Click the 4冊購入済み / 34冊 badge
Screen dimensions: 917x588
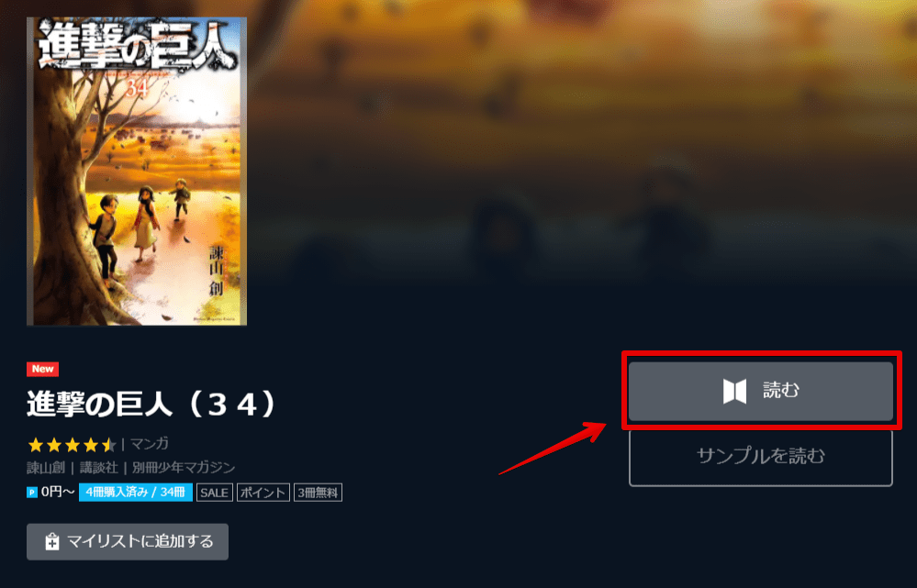click(x=136, y=493)
